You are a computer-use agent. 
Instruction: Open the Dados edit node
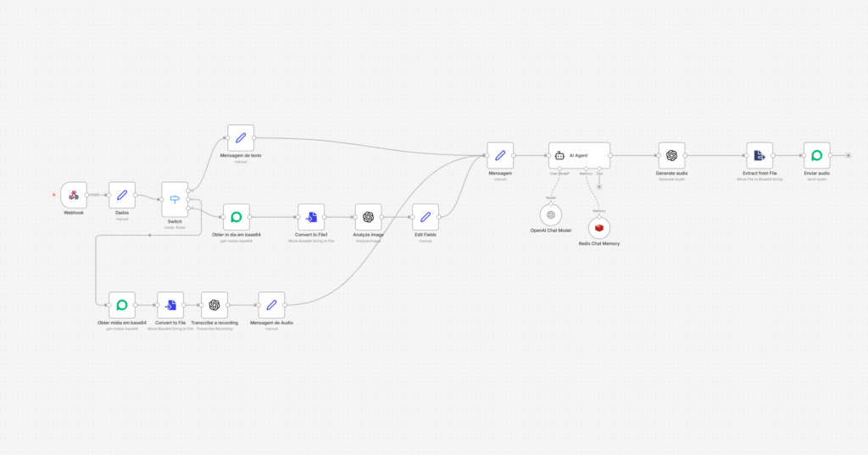click(121, 195)
